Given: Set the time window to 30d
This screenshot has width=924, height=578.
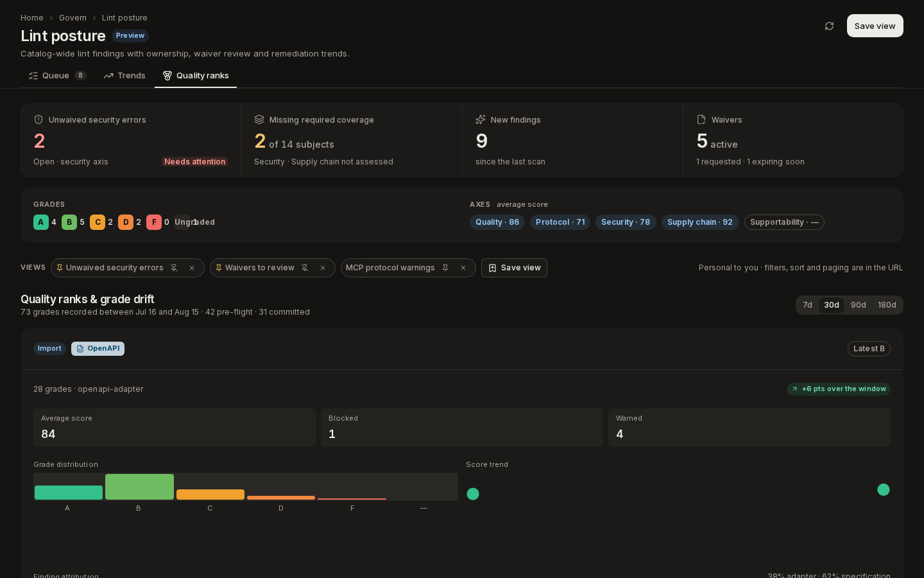Looking at the screenshot, I should coord(832,305).
